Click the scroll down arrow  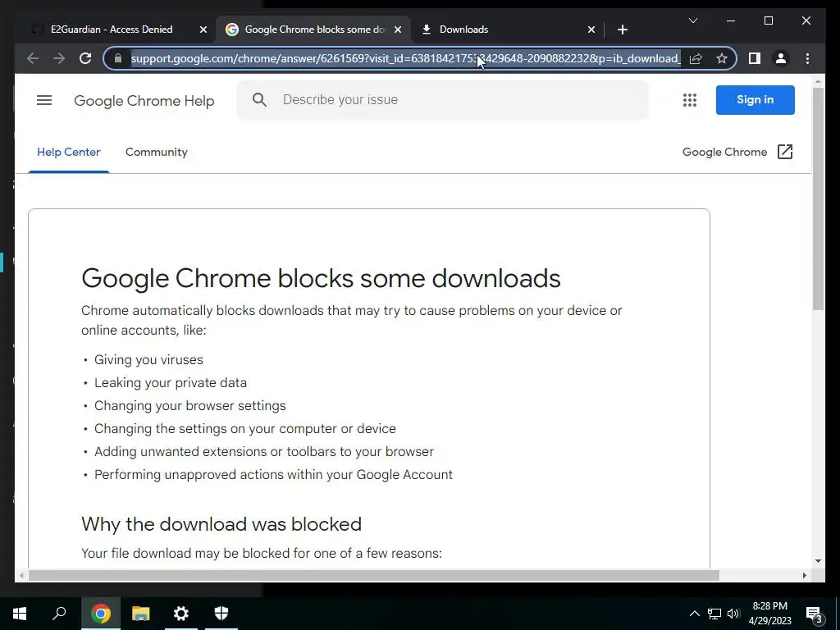(818, 561)
